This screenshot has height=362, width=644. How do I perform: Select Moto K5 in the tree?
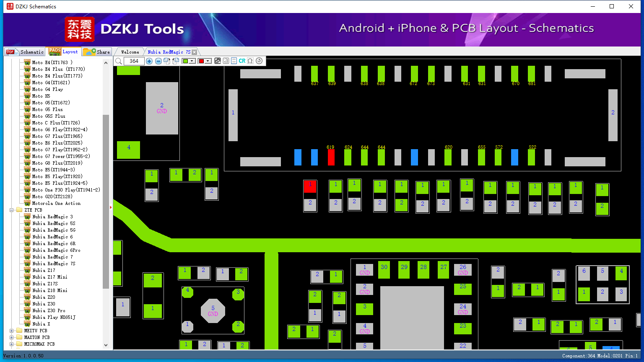pyautogui.click(x=41, y=96)
